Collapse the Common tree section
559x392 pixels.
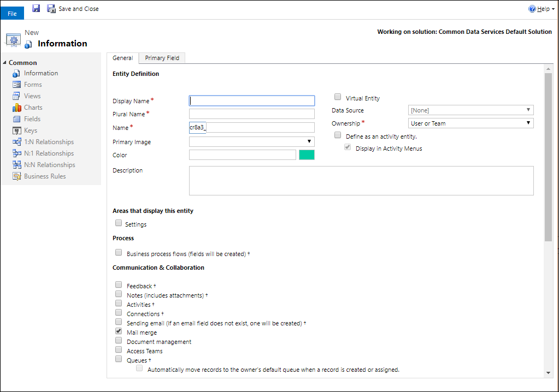(x=5, y=62)
